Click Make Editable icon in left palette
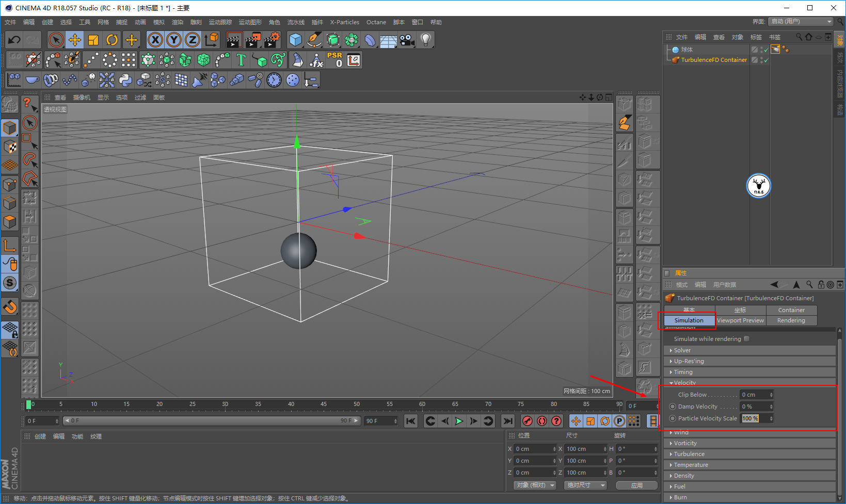The height and width of the screenshot is (504, 846). point(10,105)
